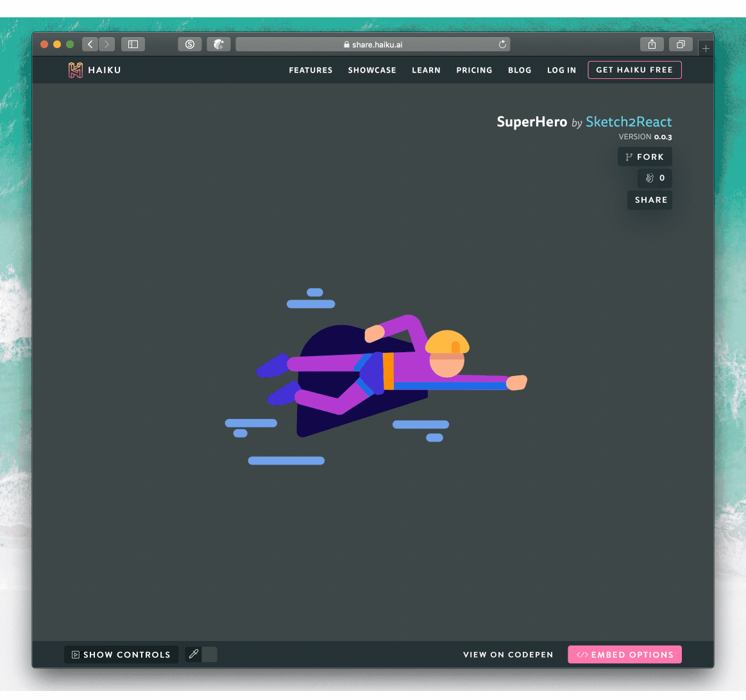Open a new tab with plus icon
Screen dimensions: 746x700
tap(706, 48)
